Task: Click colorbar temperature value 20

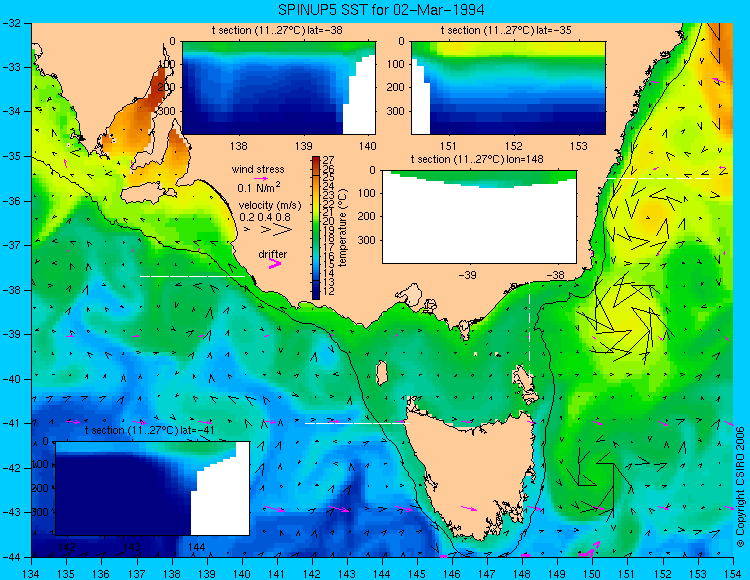Action: [328, 221]
